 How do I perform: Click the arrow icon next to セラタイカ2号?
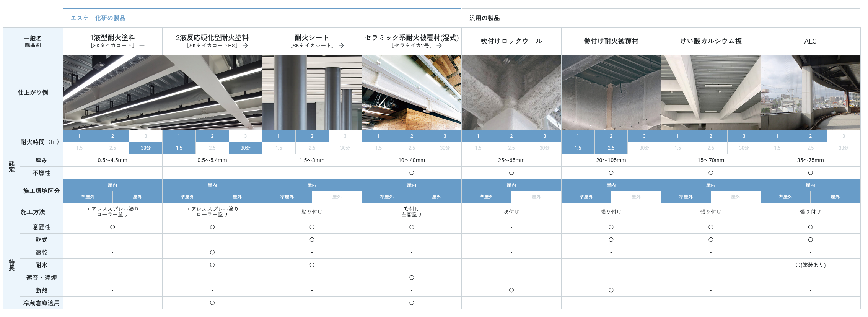(x=439, y=46)
